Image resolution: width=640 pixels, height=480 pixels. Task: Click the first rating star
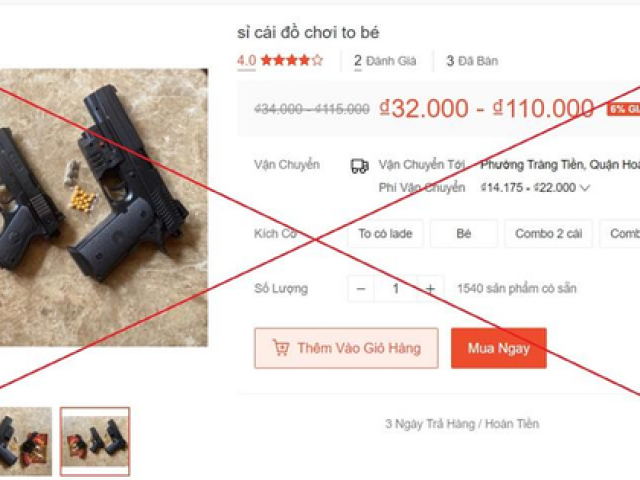(x=266, y=61)
